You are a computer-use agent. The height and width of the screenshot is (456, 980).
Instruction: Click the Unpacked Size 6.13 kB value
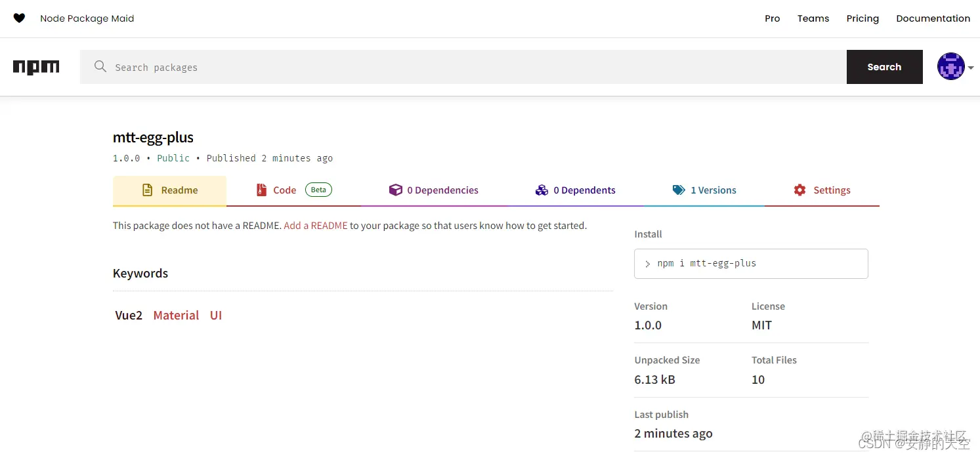point(654,380)
